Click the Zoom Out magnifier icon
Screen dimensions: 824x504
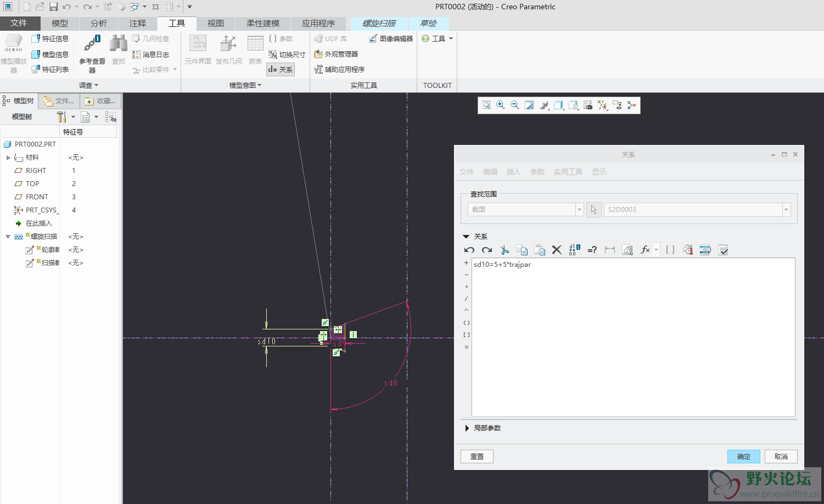coord(515,105)
